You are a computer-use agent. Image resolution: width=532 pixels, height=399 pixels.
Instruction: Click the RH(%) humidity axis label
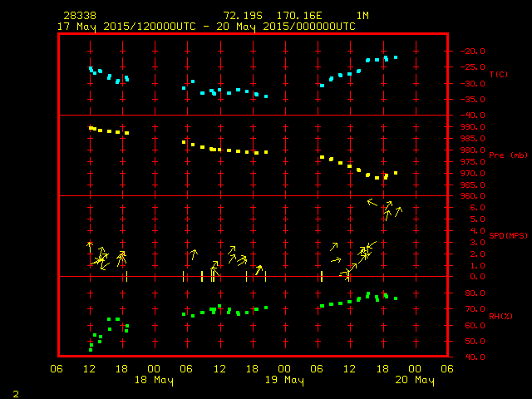coord(499,317)
